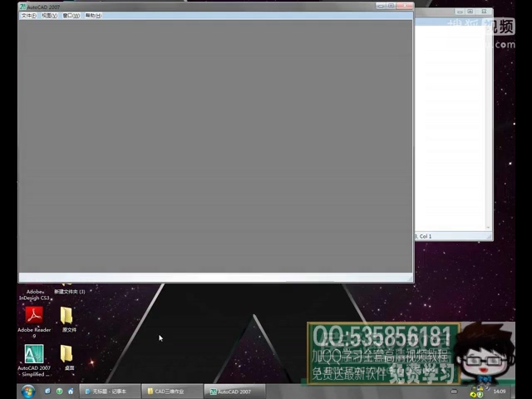
Task: Switch to the 无标题 - 记事本 taskbar button
Action: point(110,392)
